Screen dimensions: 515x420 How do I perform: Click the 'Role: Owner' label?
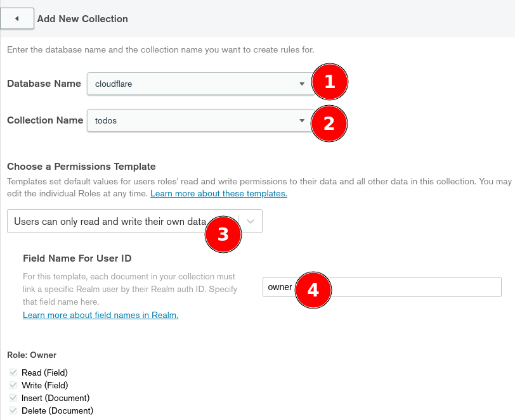coord(32,355)
